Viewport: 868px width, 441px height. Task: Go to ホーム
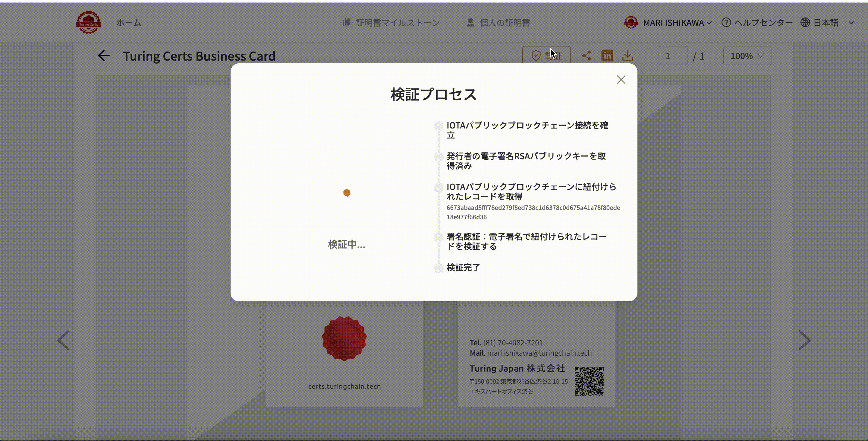(129, 23)
